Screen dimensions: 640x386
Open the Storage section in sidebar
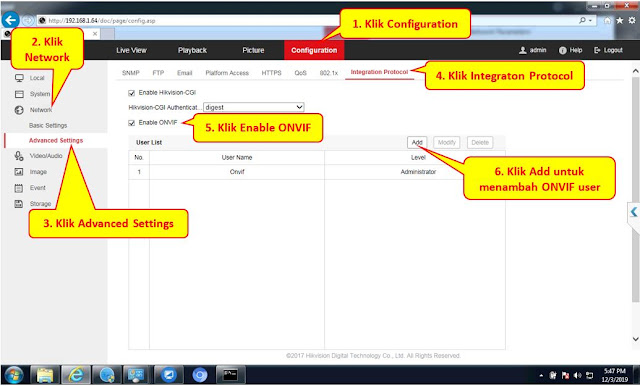pyautogui.click(x=33, y=204)
